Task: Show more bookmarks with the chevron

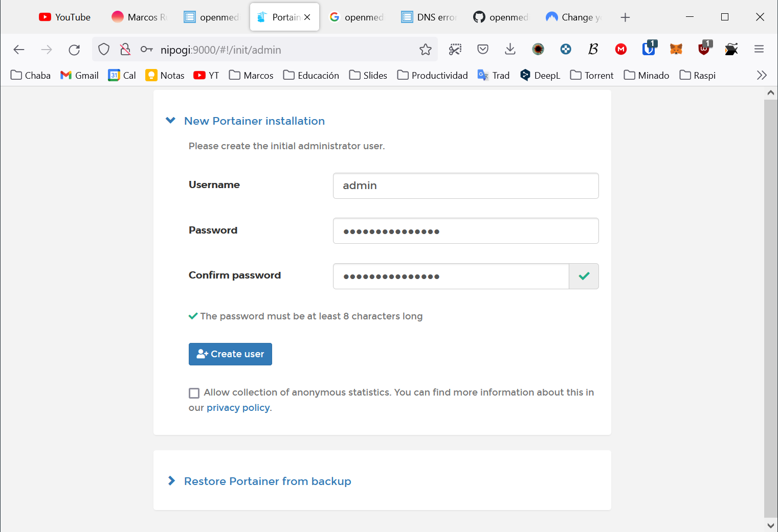Action: pyautogui.click(x=762, y=76)
